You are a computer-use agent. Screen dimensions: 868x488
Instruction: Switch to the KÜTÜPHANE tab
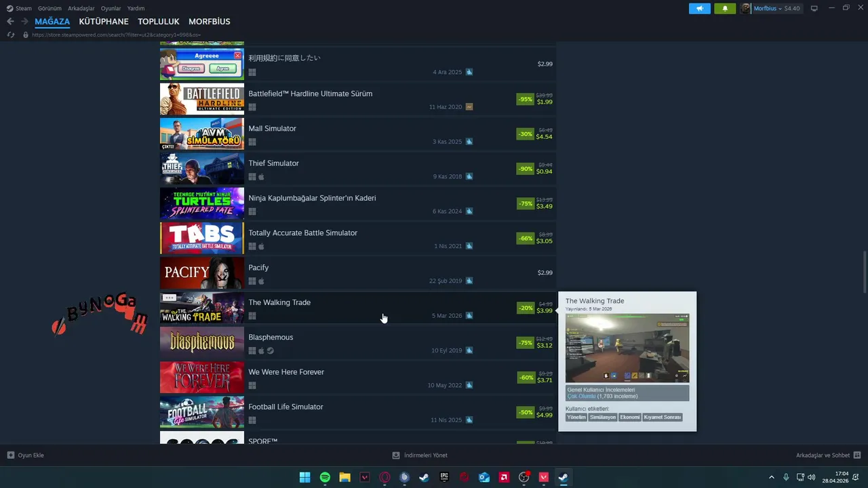click(104, 22)
